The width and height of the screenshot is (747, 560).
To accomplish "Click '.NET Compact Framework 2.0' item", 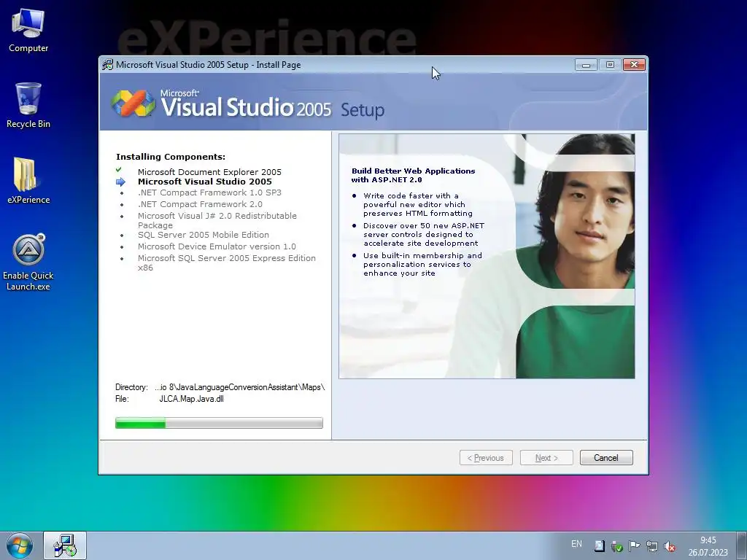I will (200, 204).
